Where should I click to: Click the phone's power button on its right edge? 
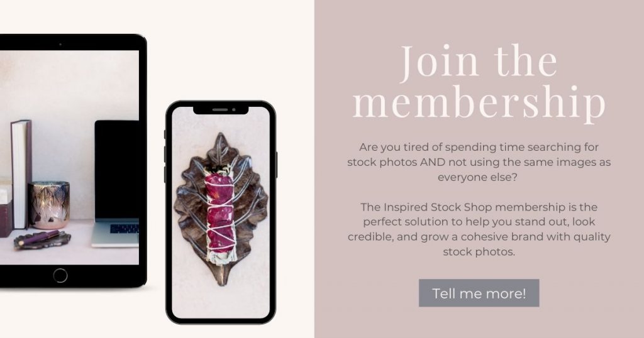(x=277, y=165)
